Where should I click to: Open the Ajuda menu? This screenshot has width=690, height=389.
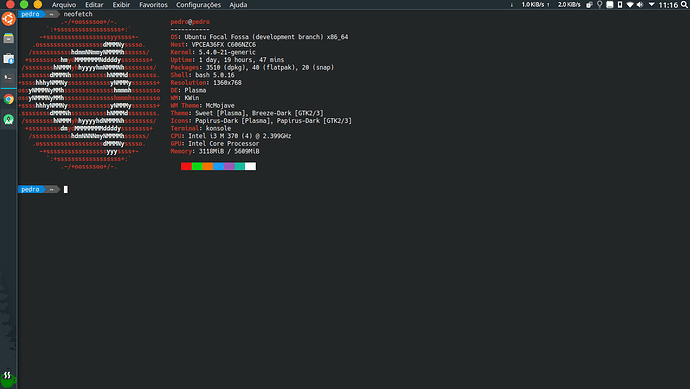(238, 5)
